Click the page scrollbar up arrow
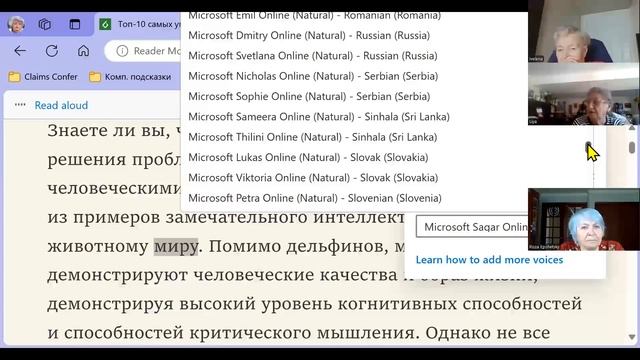The width and height of the screenshot is (640, 360). tap(632, 128)
